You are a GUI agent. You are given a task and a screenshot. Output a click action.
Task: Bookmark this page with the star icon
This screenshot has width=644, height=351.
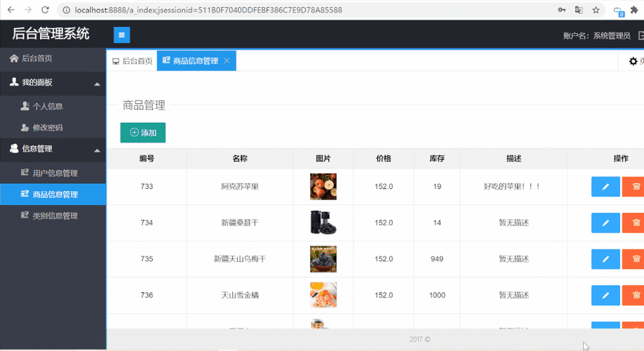pos(596,10)
